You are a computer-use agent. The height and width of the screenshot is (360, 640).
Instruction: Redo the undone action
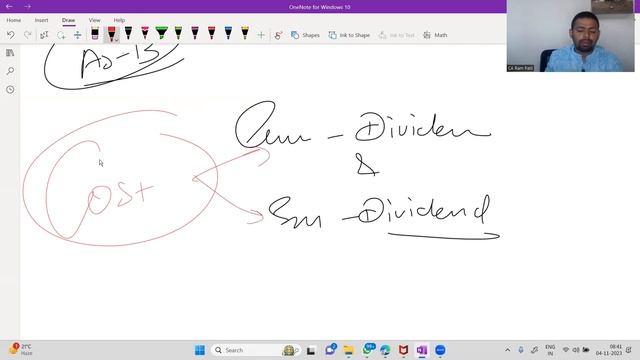27,35
